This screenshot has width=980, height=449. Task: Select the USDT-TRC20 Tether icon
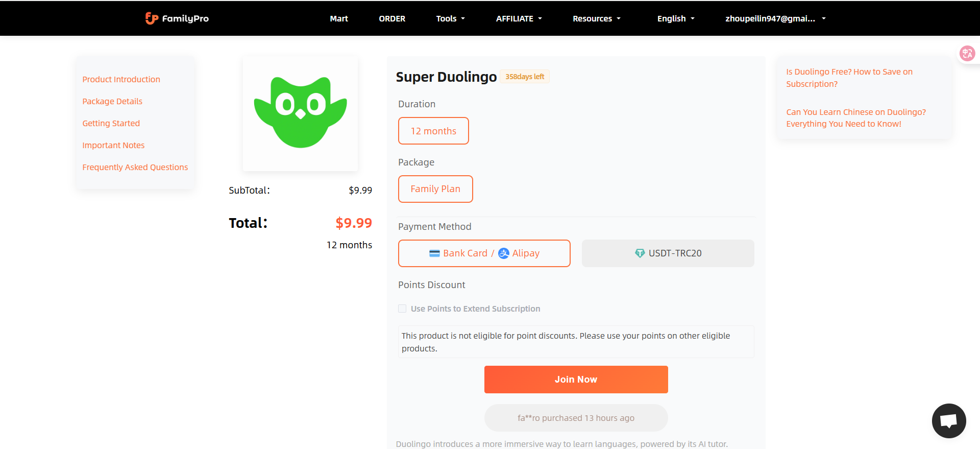[x=640, y=253]
